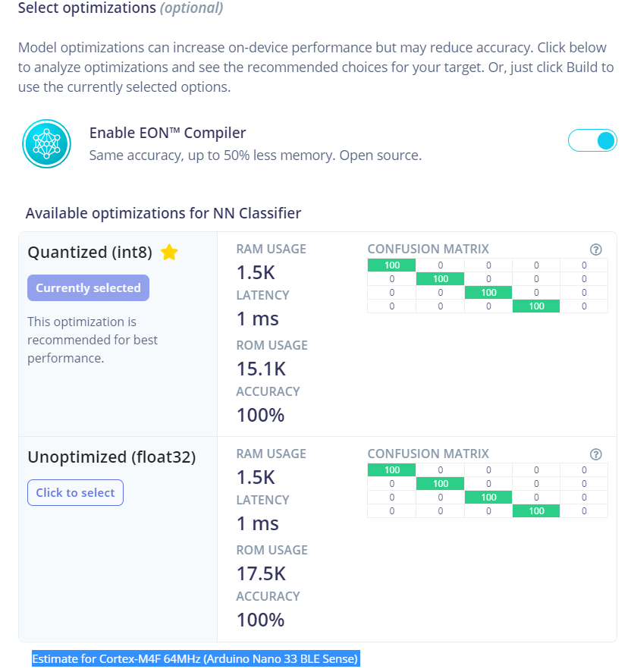Open help for Quantized confusion matrix
The height and width of the screenshot is (672, 631).
pyautogui.click(x=596, y=250)
